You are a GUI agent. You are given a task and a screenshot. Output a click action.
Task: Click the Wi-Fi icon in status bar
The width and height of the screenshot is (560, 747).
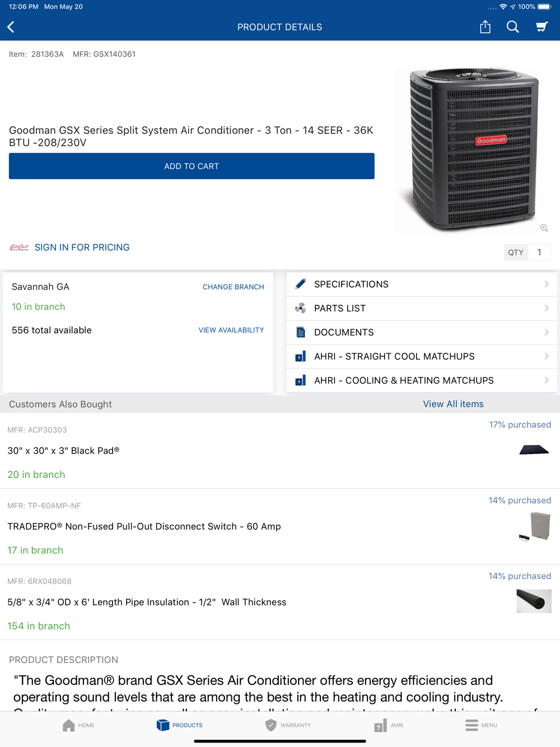[503, 7]
